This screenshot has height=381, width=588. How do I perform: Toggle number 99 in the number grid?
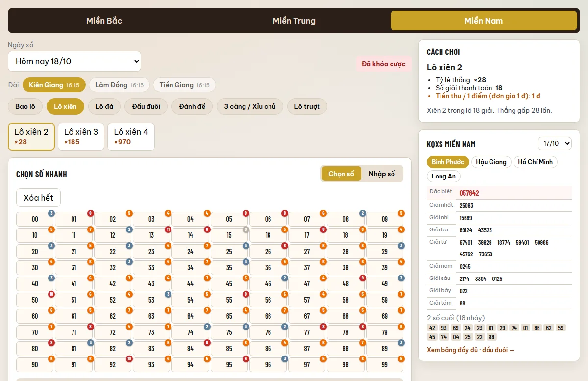coord(385,365)
